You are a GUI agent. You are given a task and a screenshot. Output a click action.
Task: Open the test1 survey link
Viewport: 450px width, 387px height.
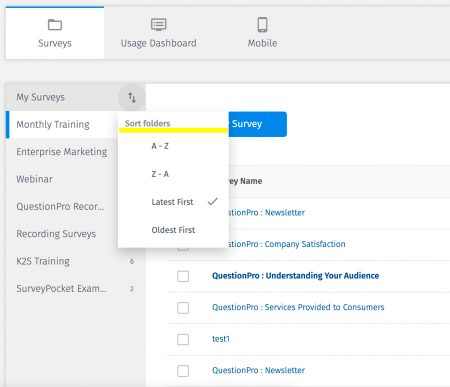pos(221,339)
